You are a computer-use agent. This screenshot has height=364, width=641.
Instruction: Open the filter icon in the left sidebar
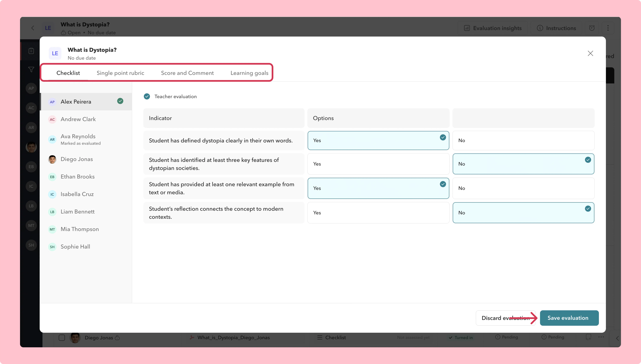point(31,70)
